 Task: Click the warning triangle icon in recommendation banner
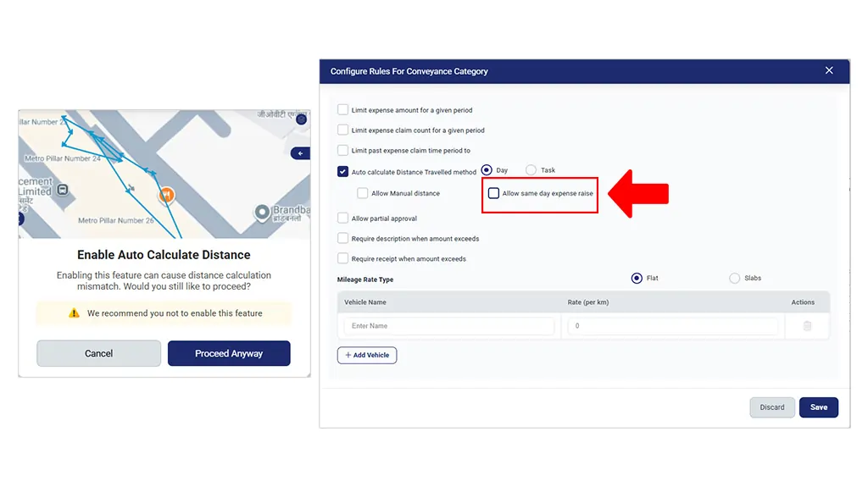(x=74, y=313)
